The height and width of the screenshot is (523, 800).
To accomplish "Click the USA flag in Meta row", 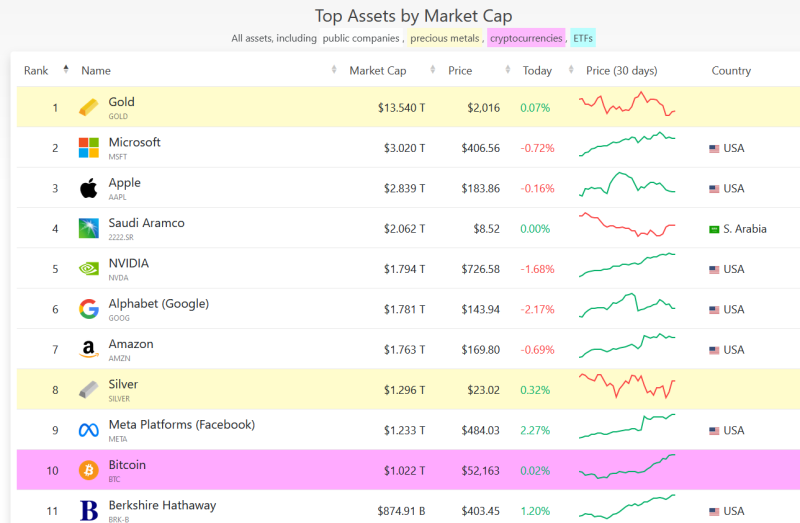I will pos(714,431).
